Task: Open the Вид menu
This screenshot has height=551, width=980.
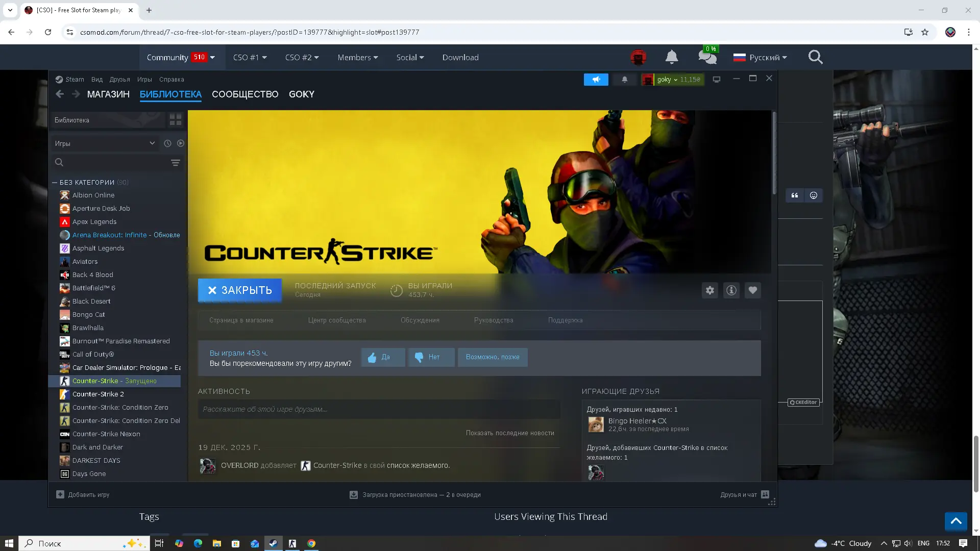Action: click(97, 79)
